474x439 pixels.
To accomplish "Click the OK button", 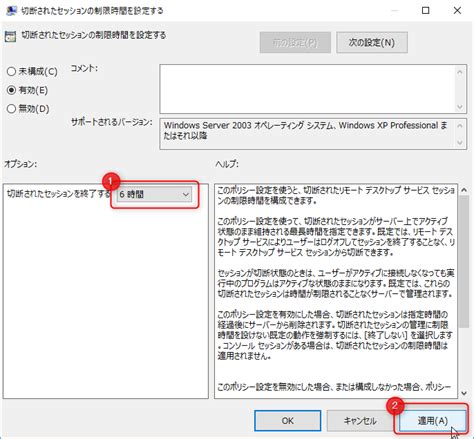I will coord(288,421).
